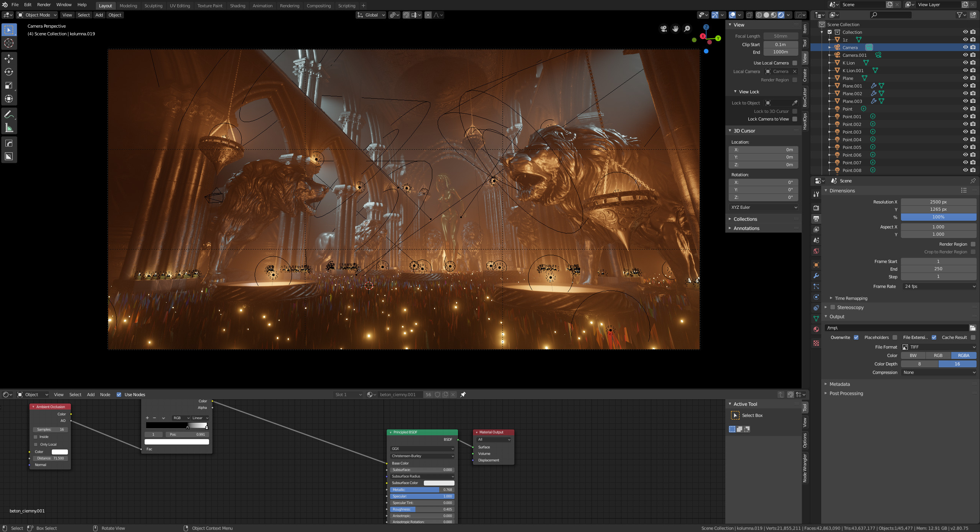Open the Global transform orientation dropdown

tap(371, 15)
